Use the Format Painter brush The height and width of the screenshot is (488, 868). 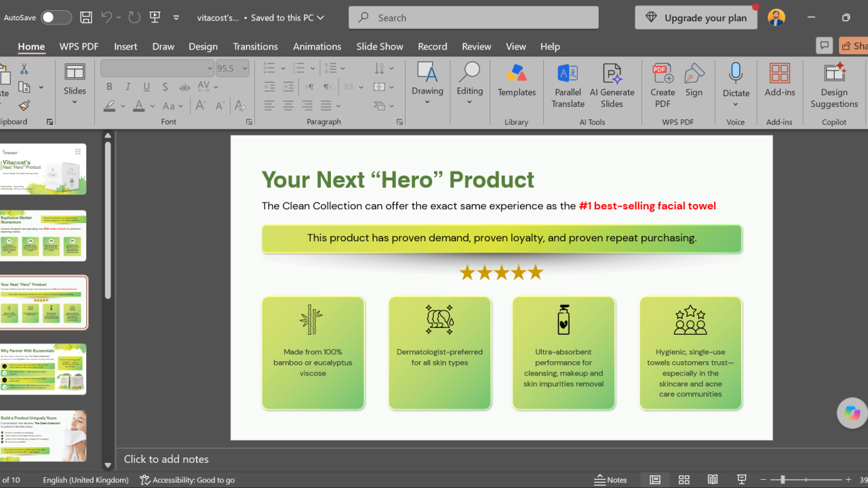[x=24, y=106]
